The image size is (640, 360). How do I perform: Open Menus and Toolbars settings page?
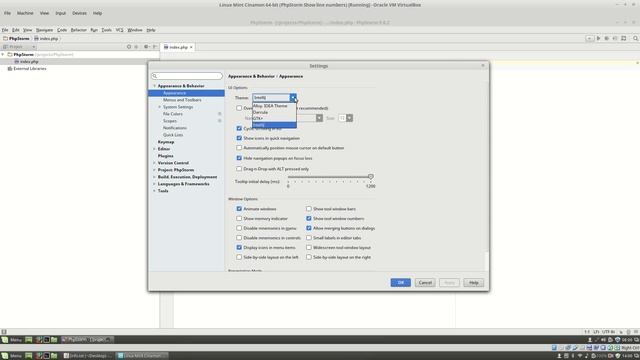[x=182, y=100]
